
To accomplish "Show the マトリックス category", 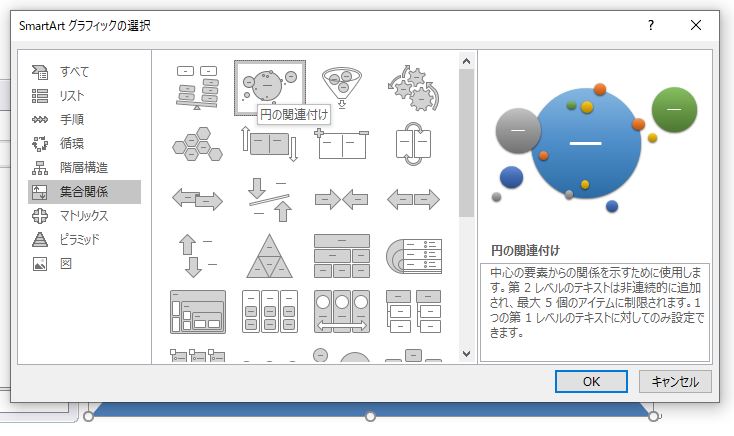I will coord(84,215).
